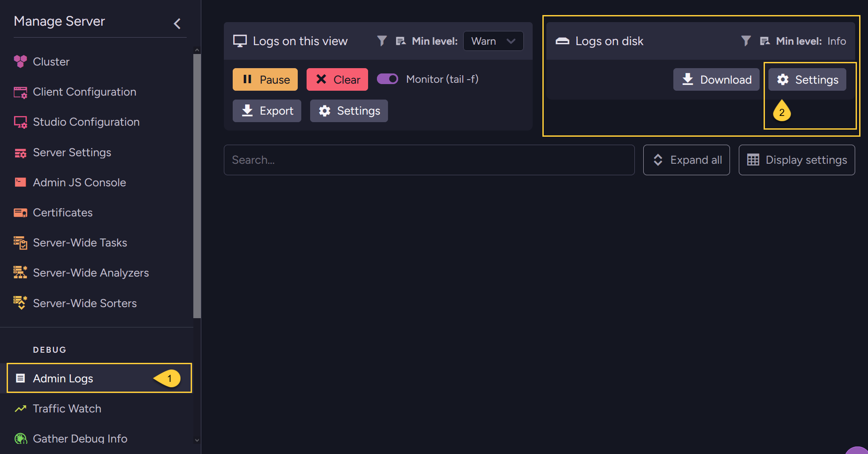
Task: Click the Server-Wide Sorters icon
Action: coord(20,303)
